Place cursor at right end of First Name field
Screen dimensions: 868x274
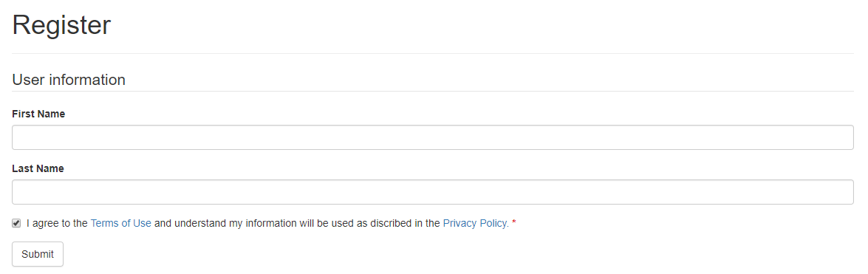coord(846,137)
